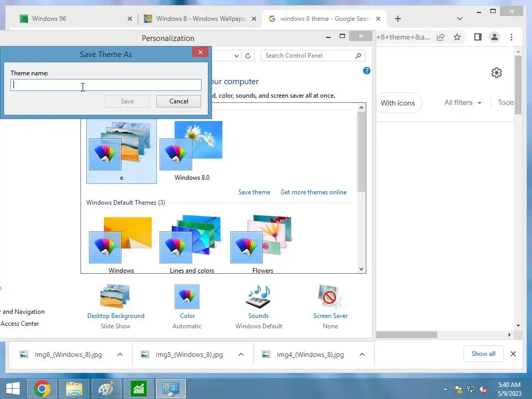Image resolution: width=532 pixels, height=399 pixels.
Task: Click the Chrome share page icon
Action: 441,37
